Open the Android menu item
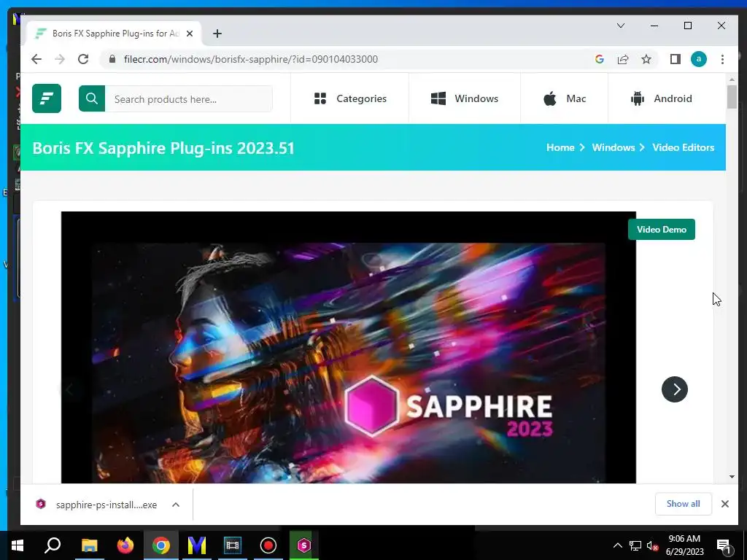The height and width of the screenshot is (560, 747). pos(661,98)
